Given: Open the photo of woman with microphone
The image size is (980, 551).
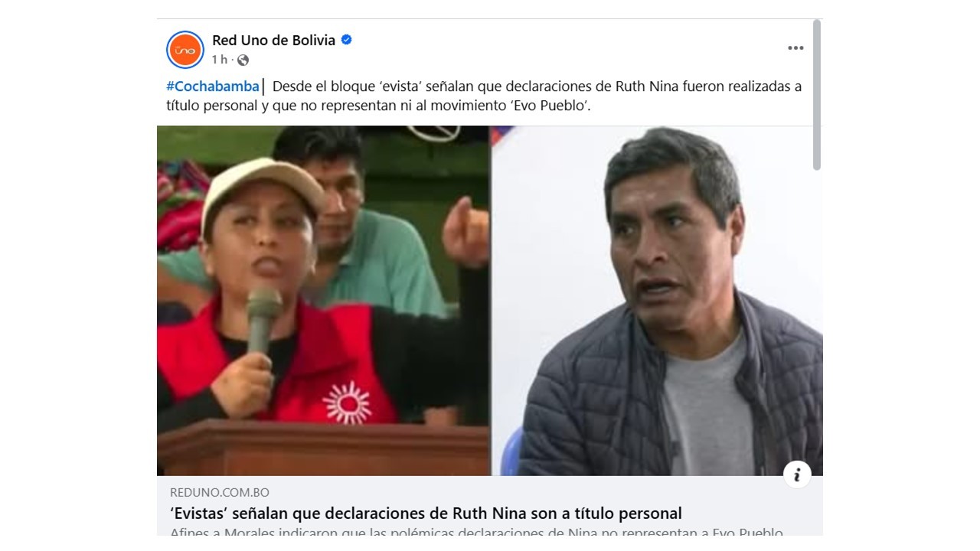Looking at the screenshot, I should (x=323, y=301).
